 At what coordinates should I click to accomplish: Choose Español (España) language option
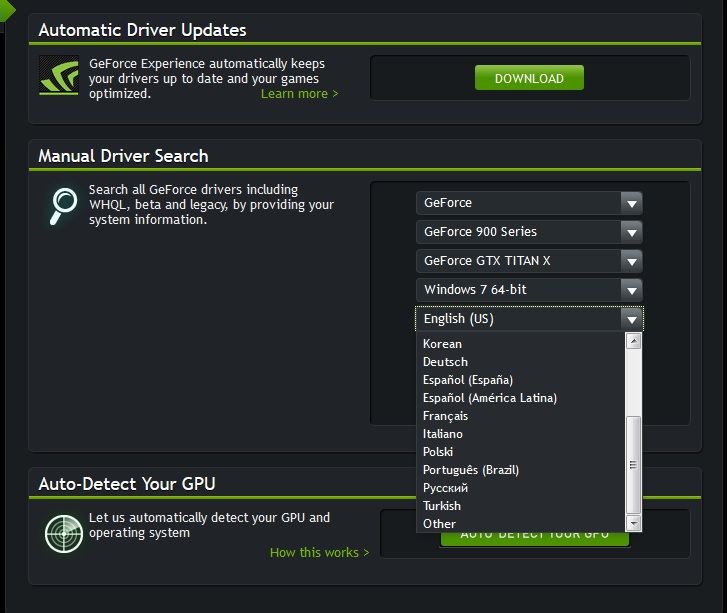[521, 380]
